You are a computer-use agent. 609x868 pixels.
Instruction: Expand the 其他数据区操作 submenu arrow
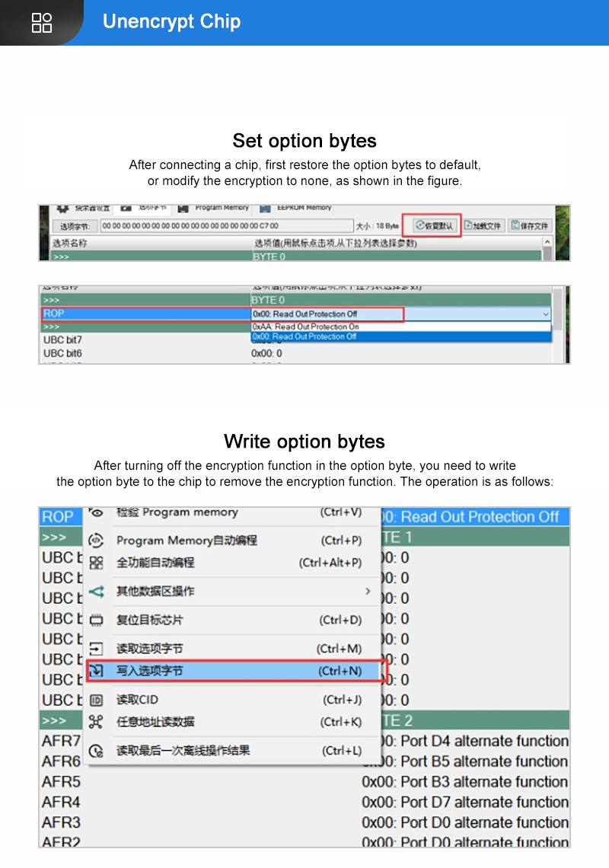[x=368, y=592]
